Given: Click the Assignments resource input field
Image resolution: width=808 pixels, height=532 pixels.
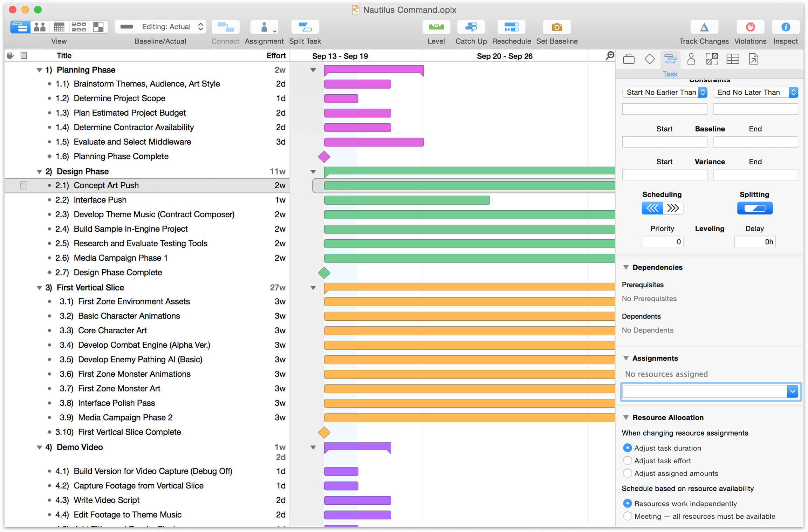Looking at the screenshot, I should (706, 391).
